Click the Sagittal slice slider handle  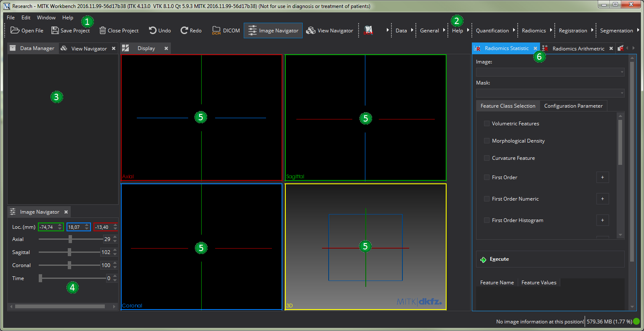[69, 252]
